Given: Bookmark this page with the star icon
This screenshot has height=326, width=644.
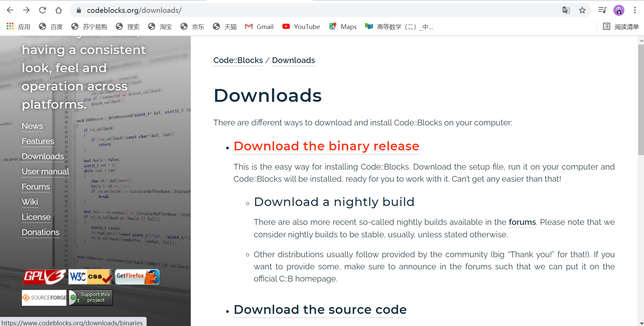Looking at the screenshot, I should pyautogui.click(x=582, y=10).
